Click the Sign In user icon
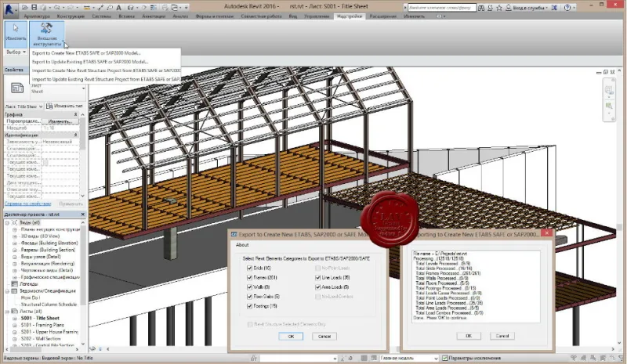Image resolution: width=627 pixels, height=364 pixels. tap(508, 8)
